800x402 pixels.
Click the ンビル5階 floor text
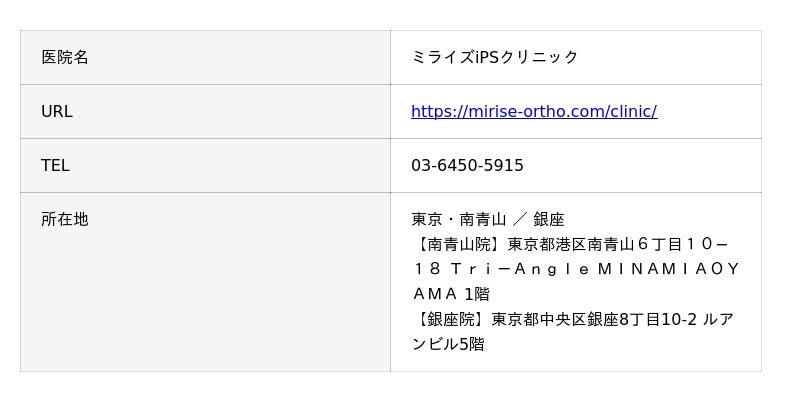point(447,345)
